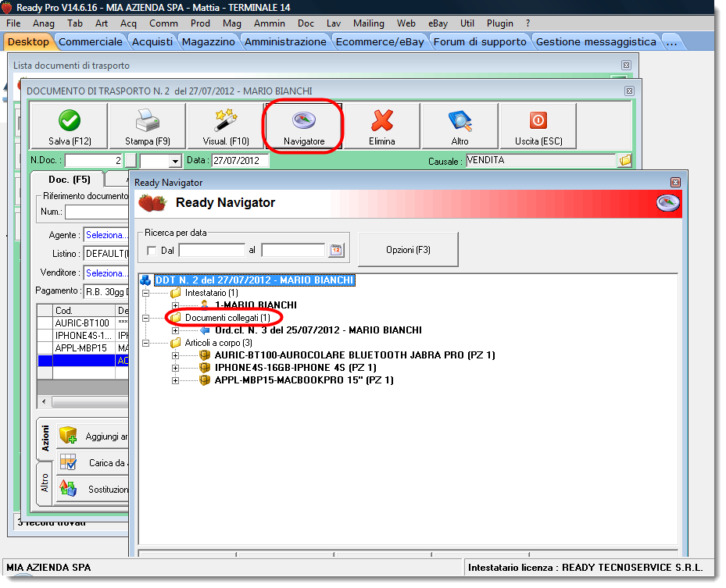Image resolution: width=726 pixels, height=588 pixels.
Task: Switch to Ecommerce/eBay tab
Action: point(380,41)
